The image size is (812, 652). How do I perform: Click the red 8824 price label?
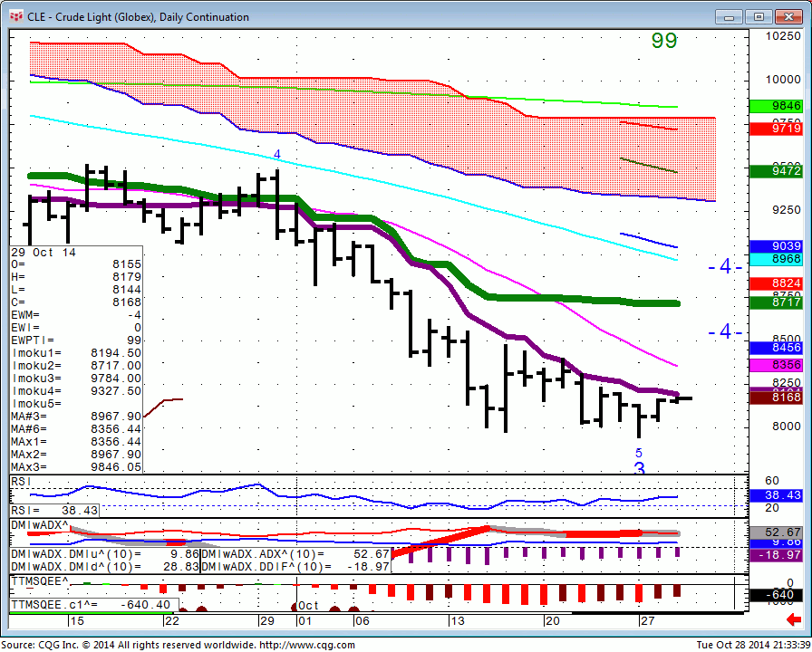[776, 283]
